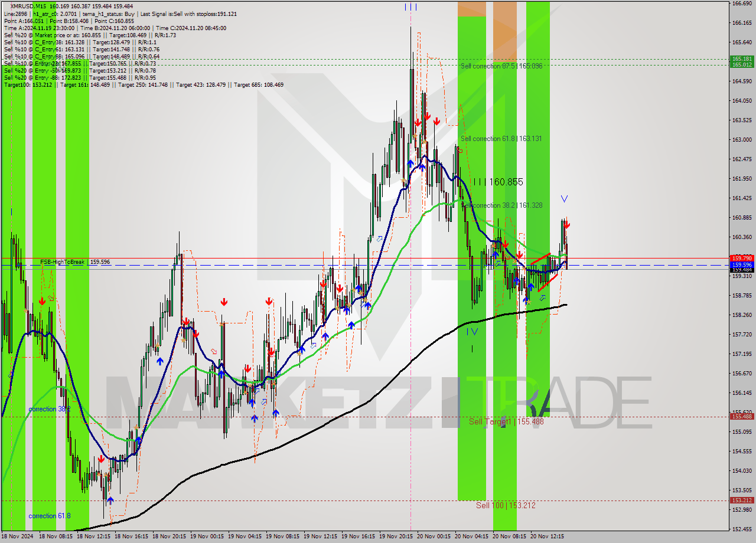This screenshot has height=543, width=756.
Task: Select the 'Sell Target1 | 155.488' label
Action: pyautogui.click(x=506, y=421)
